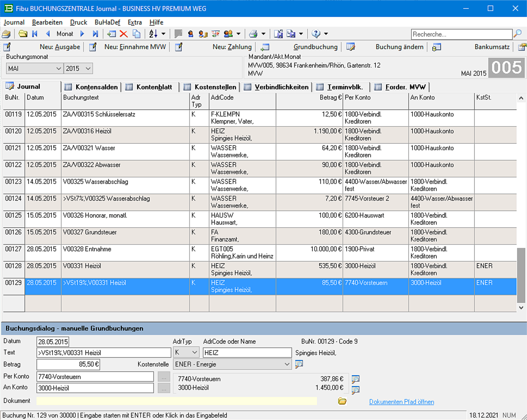Click the lookup magnifier next to Kostenstelle
This screenshot has width=527, height=420.
[299, 364]
